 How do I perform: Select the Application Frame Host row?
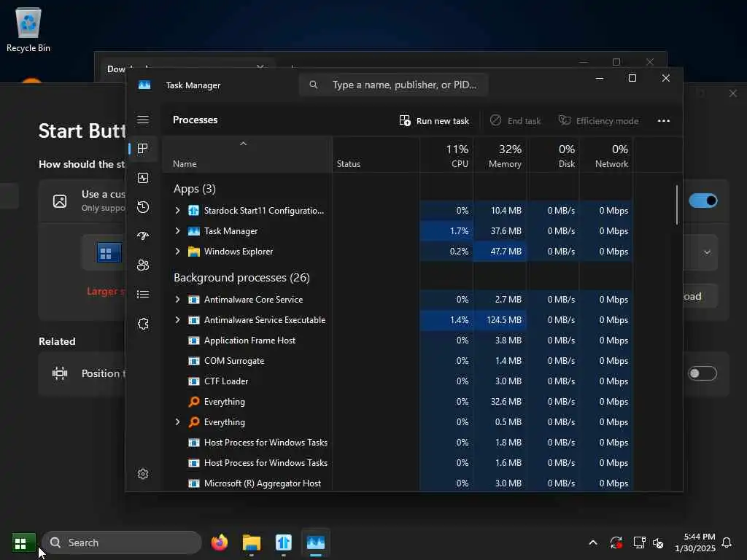398,341
